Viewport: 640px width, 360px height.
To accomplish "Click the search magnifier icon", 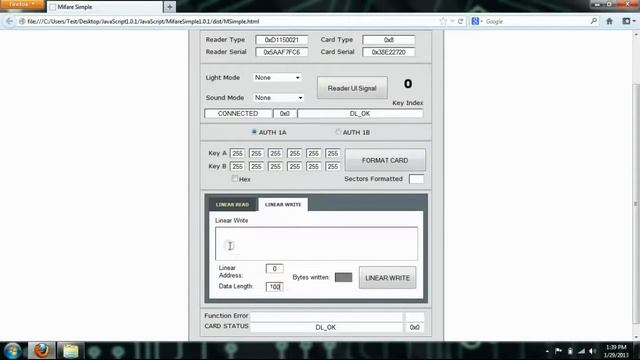I will 593,21.
